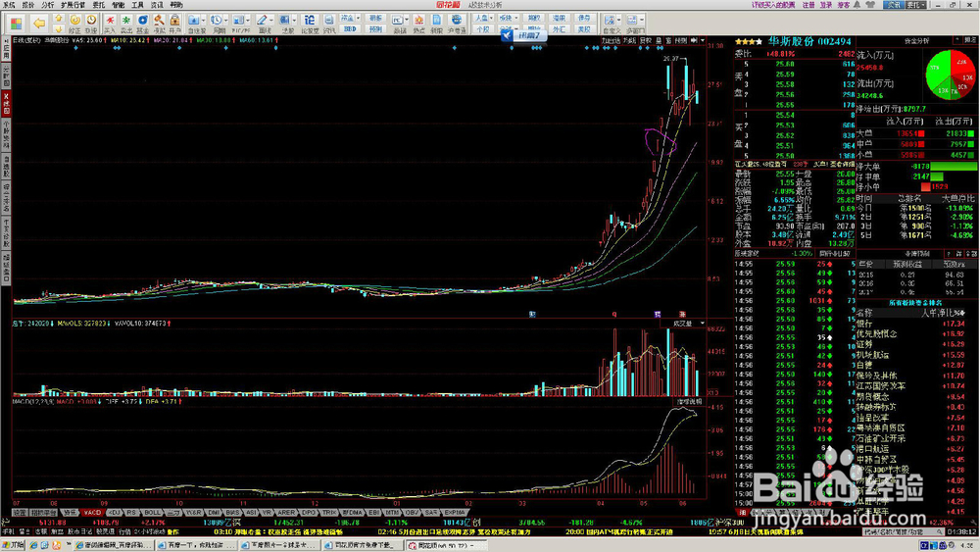Click the 注册 link in title bar

pyautogui.click(x=808, y=5)
